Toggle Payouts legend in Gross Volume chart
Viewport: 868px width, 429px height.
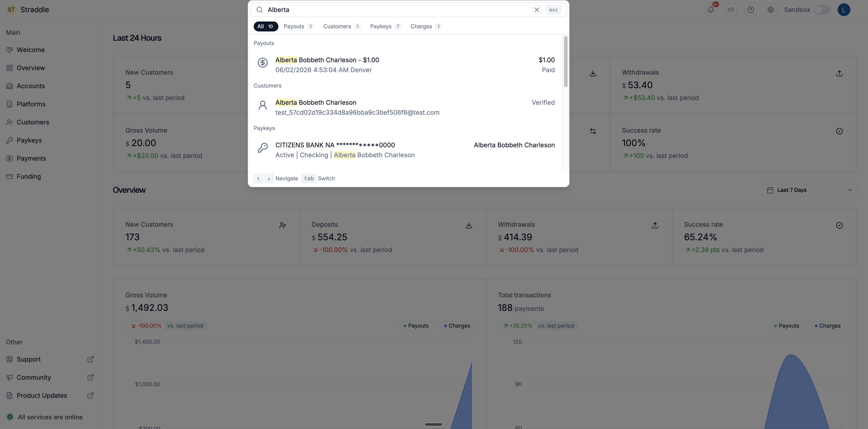tap(416, 326)
